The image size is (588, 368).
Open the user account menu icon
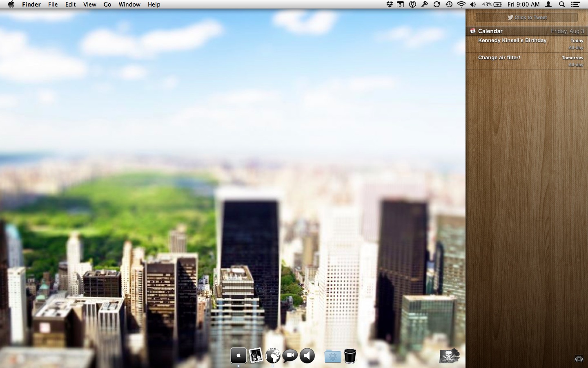tap(549, 4)
